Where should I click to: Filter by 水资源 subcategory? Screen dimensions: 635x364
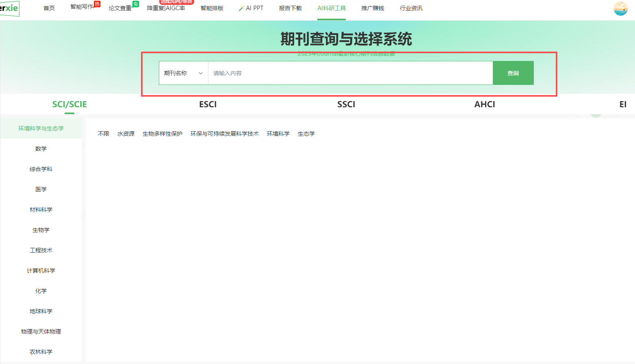[126, 134]
